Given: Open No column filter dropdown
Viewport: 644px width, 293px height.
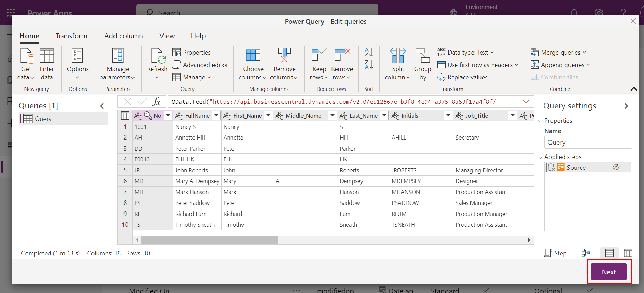Looking at the screenshot, I should [x=168, y=115].
